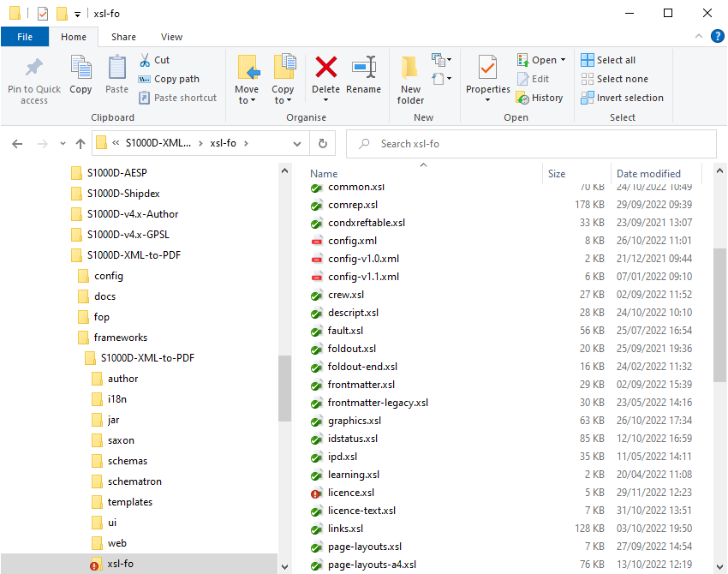Open the New item dropdown

(x=441, y=60)
